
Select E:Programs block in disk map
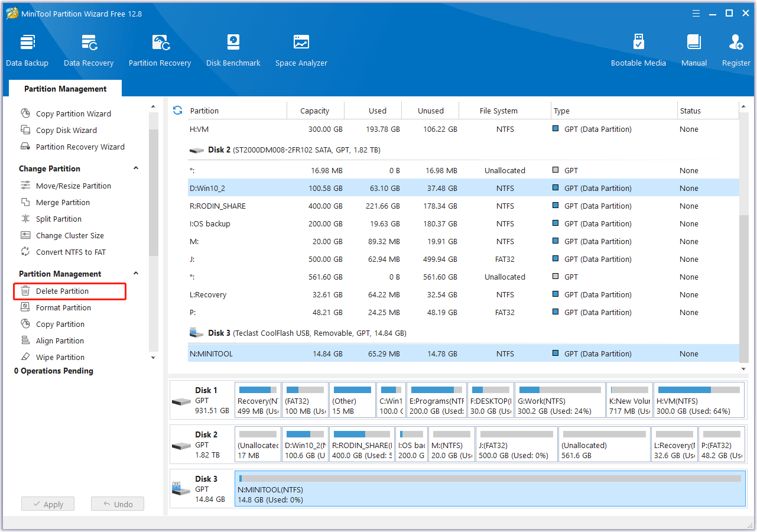point(436,400)
